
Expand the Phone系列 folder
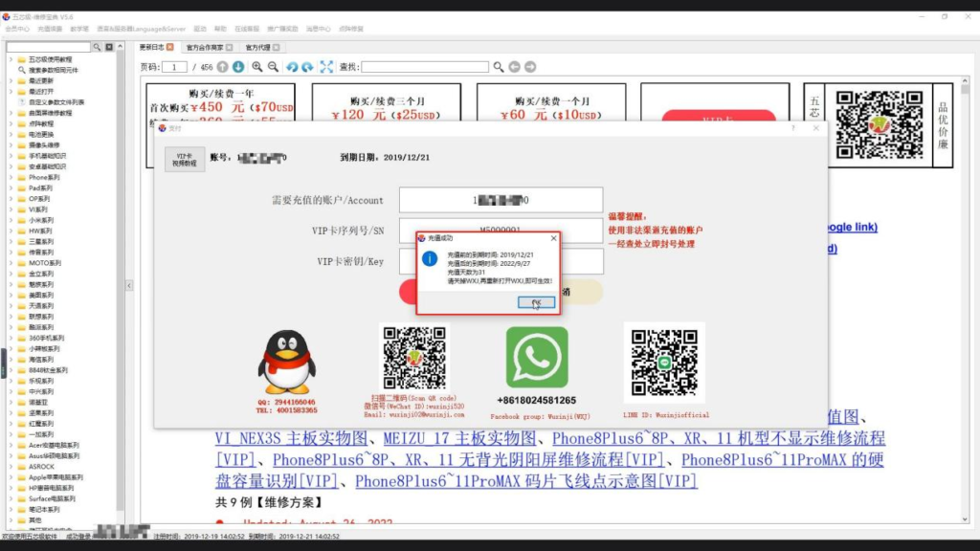(x=11, y=177)
